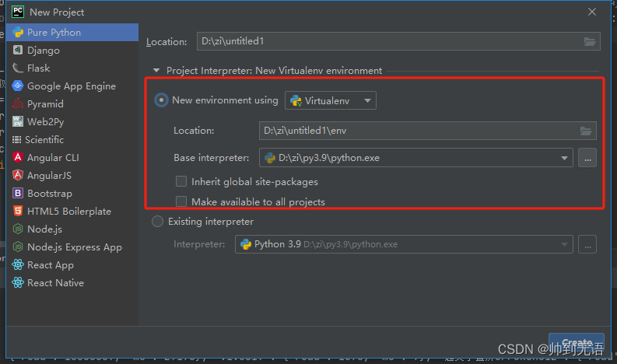Click the PyCharm logo in the title bar
The image size is (617, 364).
tap(18, 12)
